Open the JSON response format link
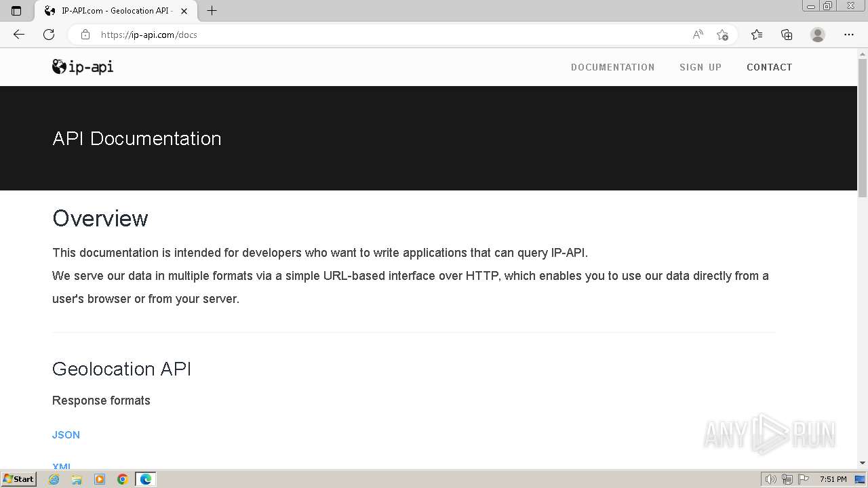Viewport: 868px width, 488px height. point(66,435)
